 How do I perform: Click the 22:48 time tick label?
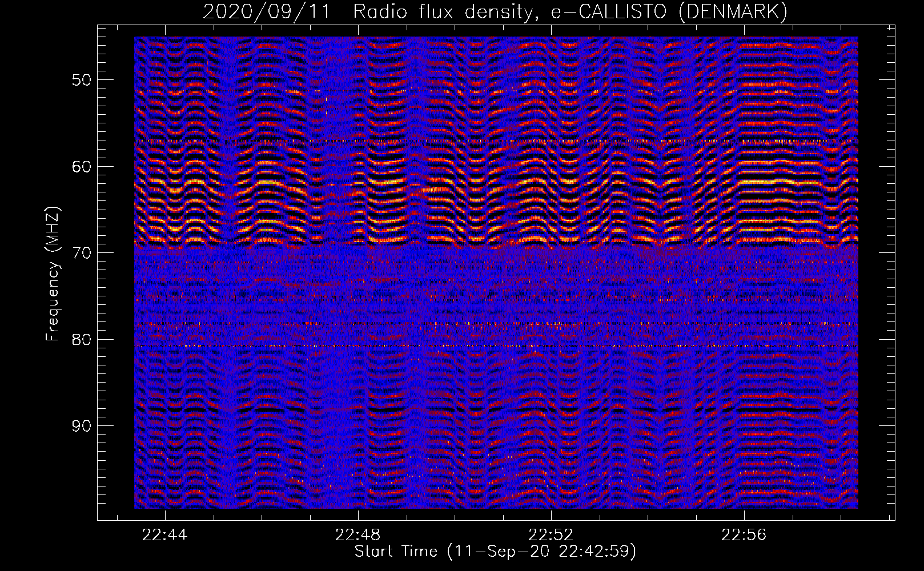coord(358,535)
